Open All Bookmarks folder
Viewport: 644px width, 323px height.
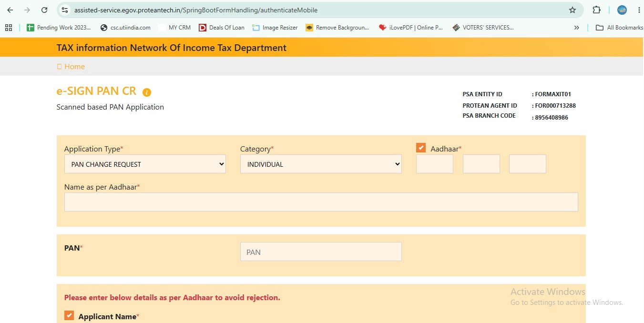pyautogui.click(x=619, y=28)
